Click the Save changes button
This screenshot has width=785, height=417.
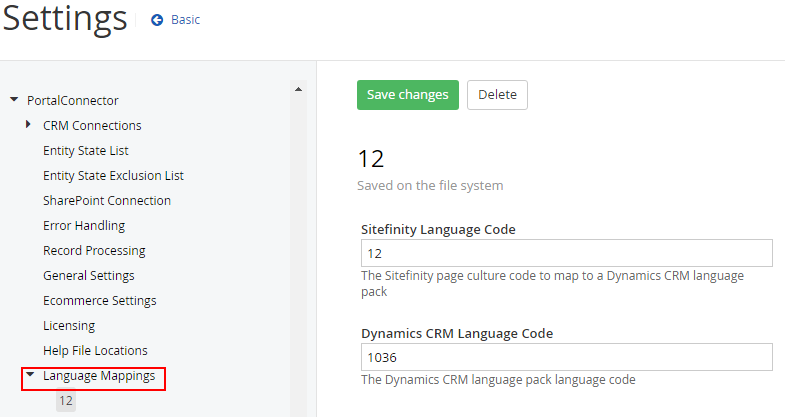click(408, 95)
